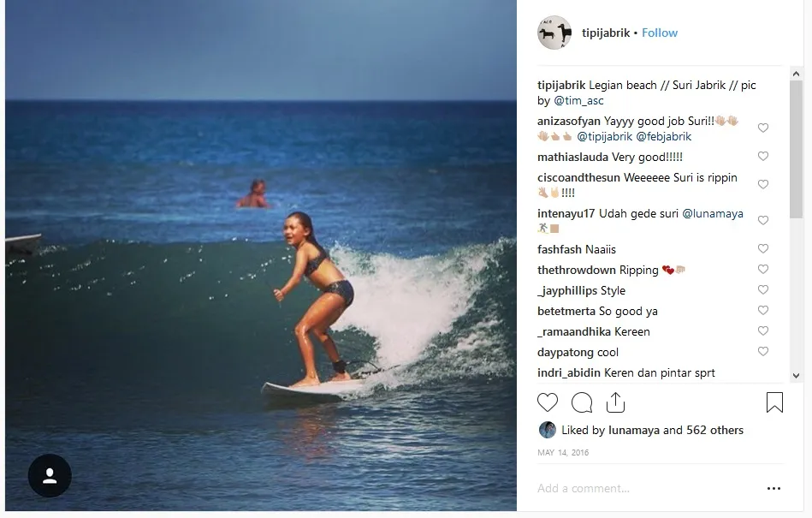Focus the Add a comment field
The image size is (812, 518).
point(648,489)
